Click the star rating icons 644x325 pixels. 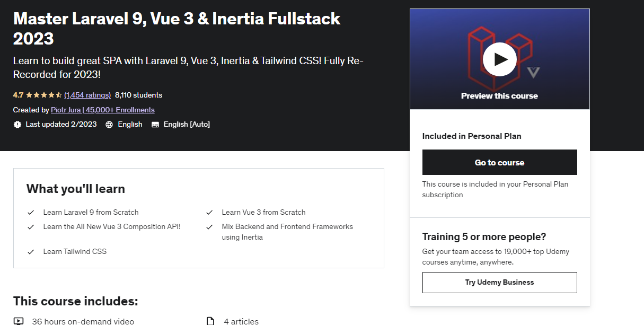44,95
